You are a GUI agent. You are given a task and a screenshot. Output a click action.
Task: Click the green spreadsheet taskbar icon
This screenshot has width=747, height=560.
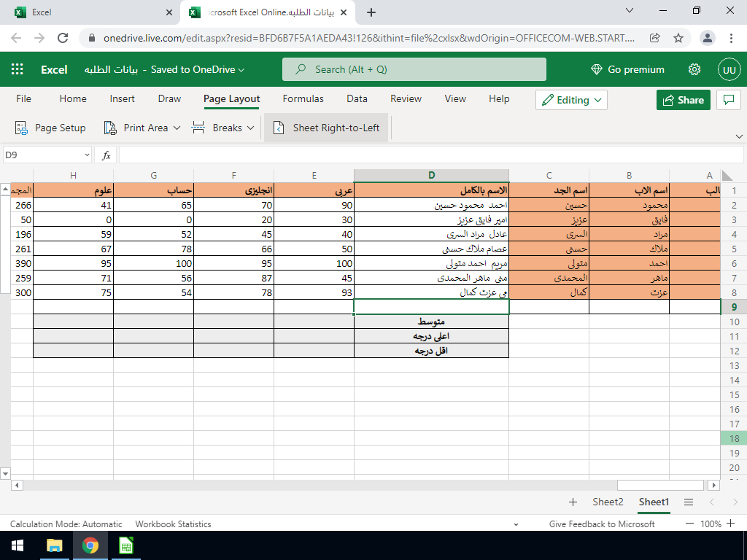pyautogui.click(x=125, y=545)
